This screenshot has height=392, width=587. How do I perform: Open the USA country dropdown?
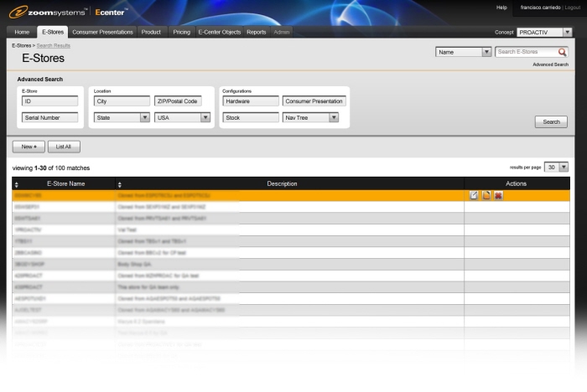[205, 118]
